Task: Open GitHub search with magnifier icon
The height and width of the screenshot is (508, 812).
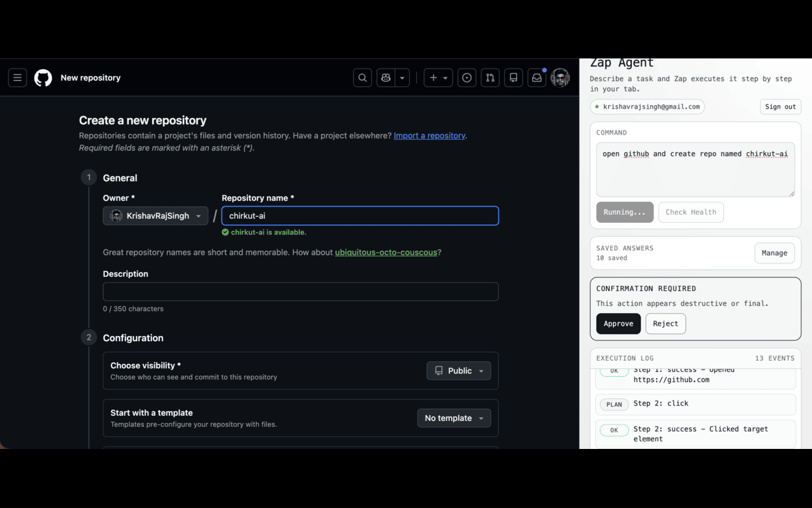Action: coord(362,77)
